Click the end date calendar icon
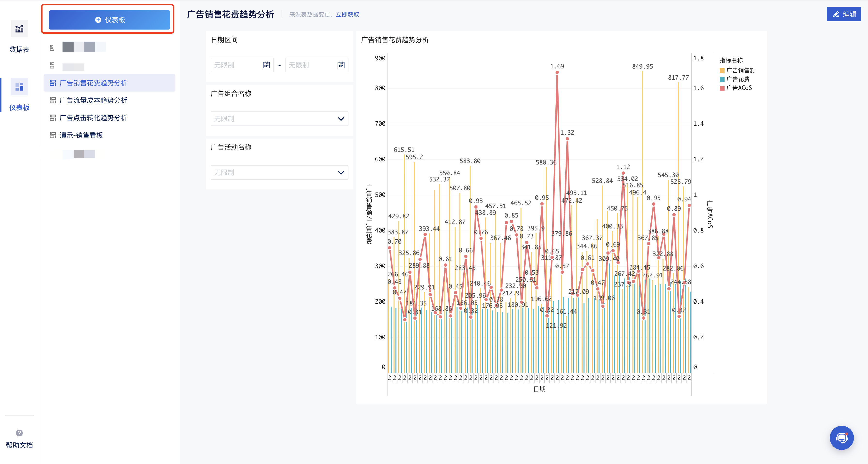Viewport: 868px width, 464px height. pos(341,65)
